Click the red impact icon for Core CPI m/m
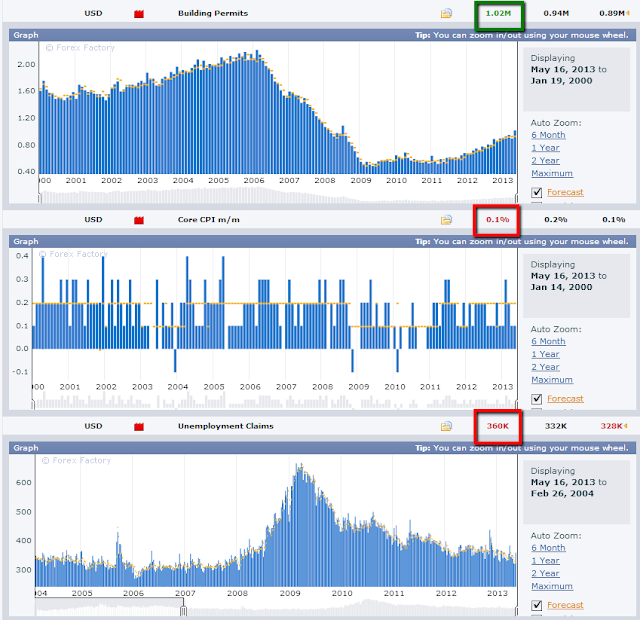The image size is (640, 620). click(139, 220)
